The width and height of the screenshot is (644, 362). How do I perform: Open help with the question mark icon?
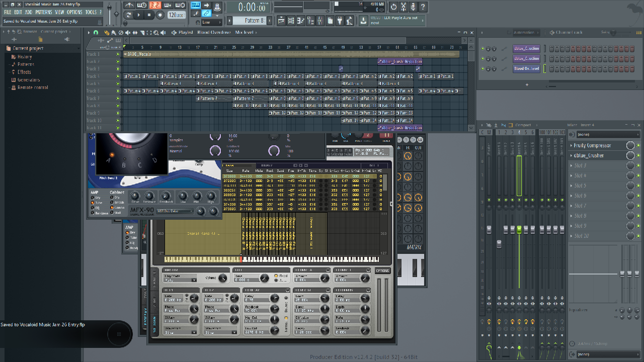pos(423,7)
